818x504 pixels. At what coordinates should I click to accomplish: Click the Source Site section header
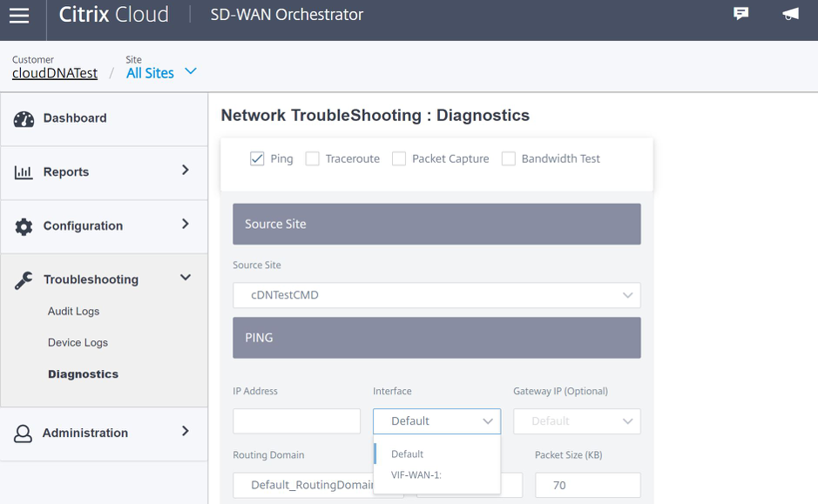coord(436,224)
